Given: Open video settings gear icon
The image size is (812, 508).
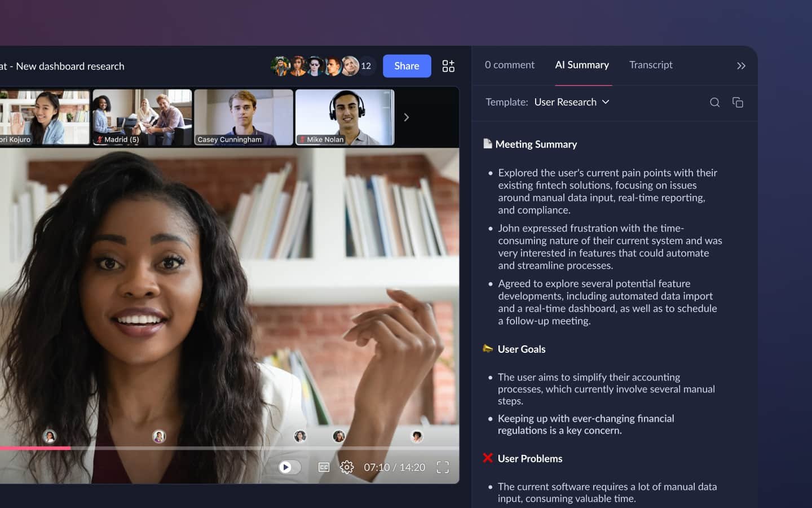Looking at the screenshot, I should point(347,467).
